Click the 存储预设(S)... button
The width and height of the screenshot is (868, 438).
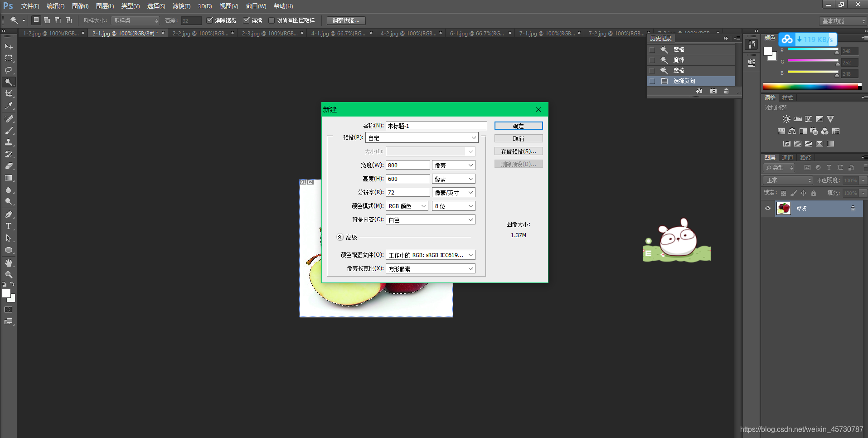(519, 151)
